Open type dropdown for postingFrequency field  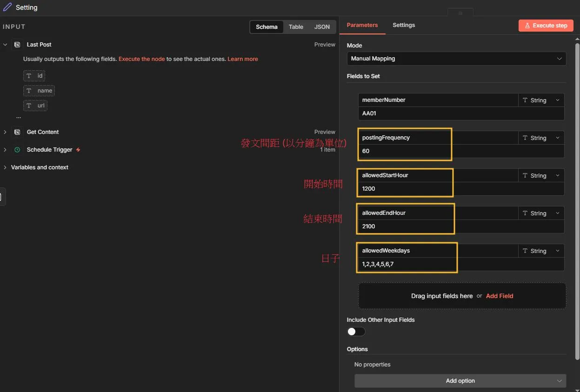[541, 138]
